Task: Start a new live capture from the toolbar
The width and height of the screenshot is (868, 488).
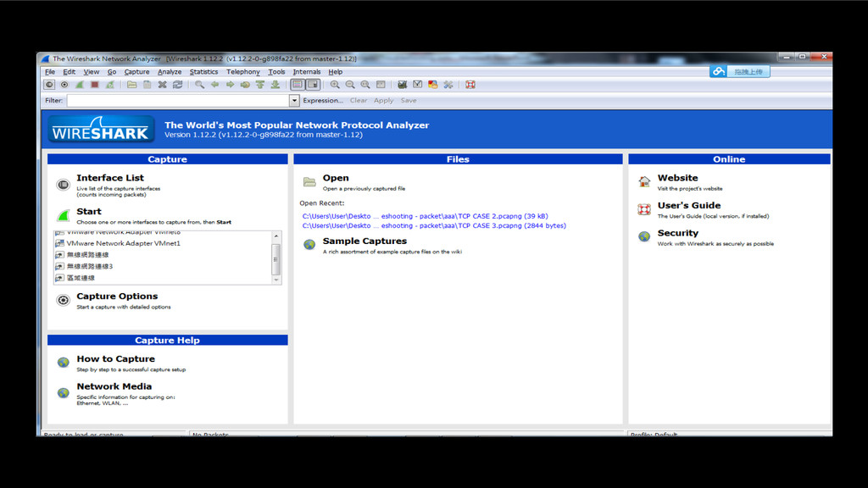Action: click(80, 85)
